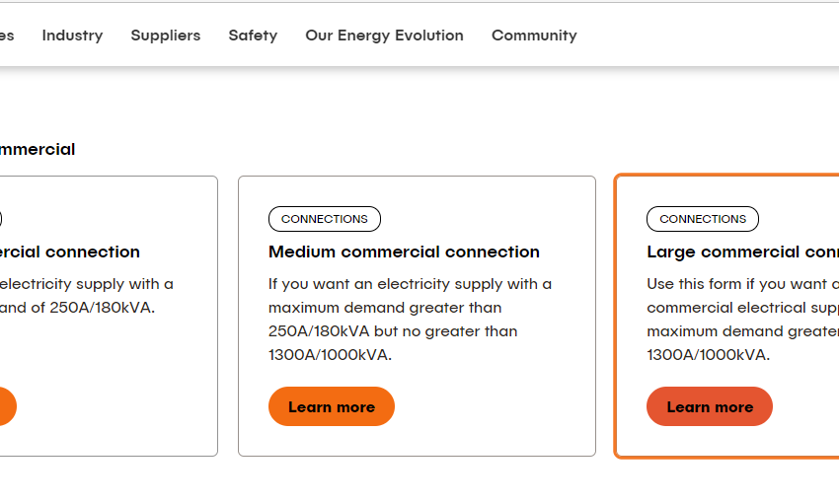Open the Suppliers navigation item
This screenshot has height=504, width=839.
pos(165,36)
